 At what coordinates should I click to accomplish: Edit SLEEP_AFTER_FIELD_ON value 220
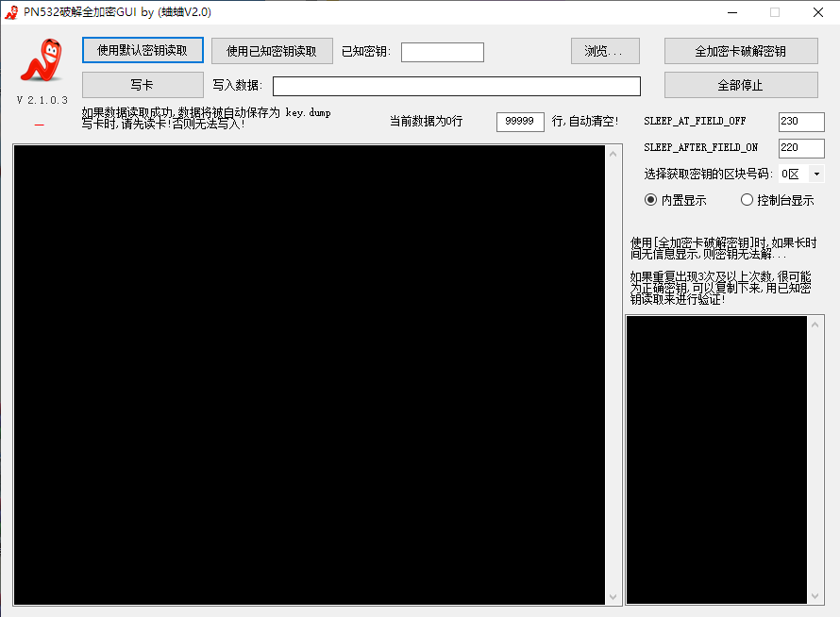801,148
